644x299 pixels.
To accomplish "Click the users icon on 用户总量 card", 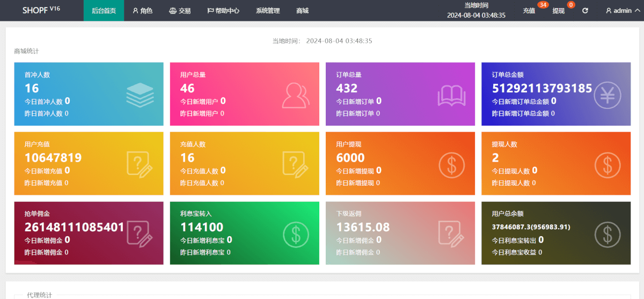I will pyautogui.click(x=296, y=96).
